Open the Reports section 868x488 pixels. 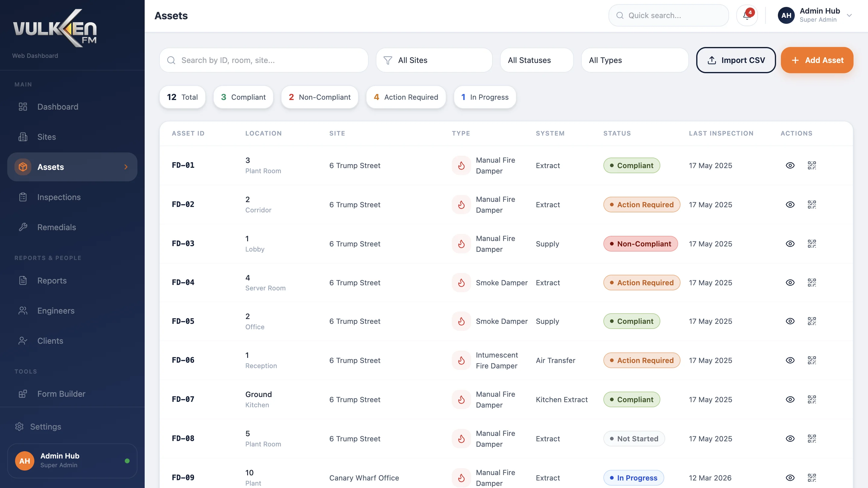(x=52, y=280)
